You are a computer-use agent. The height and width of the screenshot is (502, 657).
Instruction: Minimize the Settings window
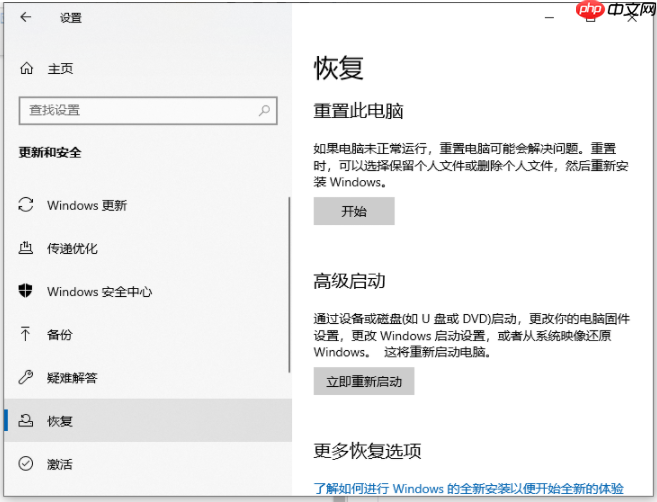[x=549, y=18]
